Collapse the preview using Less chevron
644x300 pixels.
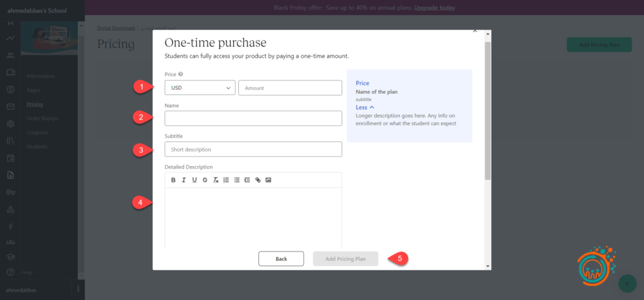[365, 108]
